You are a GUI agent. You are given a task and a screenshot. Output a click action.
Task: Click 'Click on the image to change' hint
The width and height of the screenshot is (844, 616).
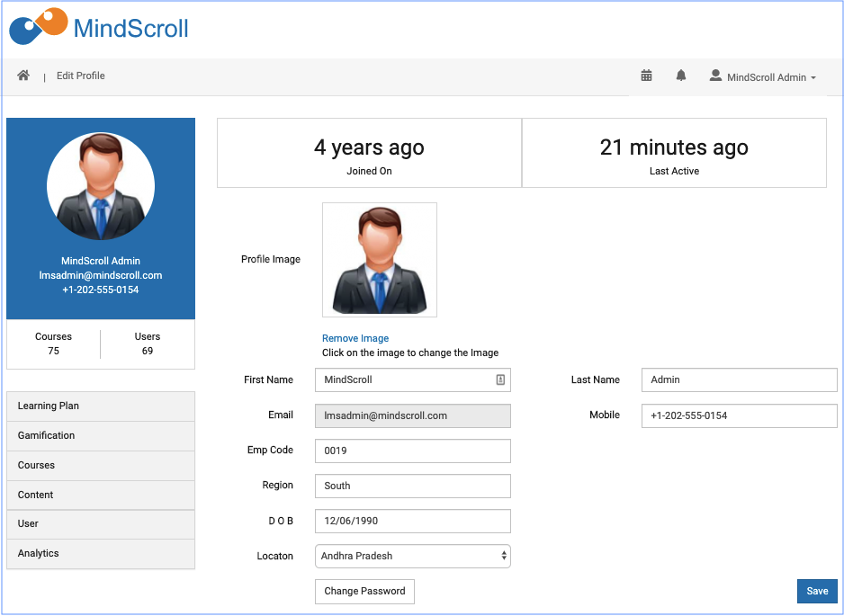click(410, 353)
